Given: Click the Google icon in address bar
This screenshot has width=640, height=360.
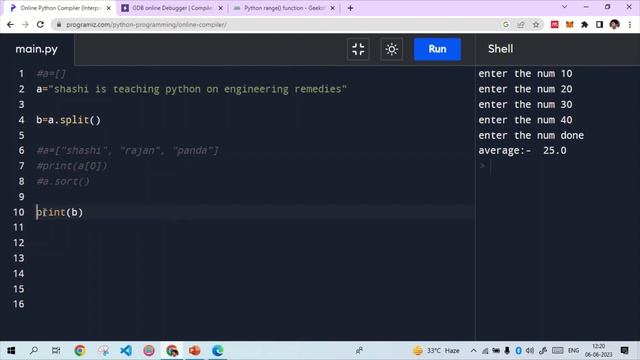Looking at the screenshot, I should coord(506,24).
